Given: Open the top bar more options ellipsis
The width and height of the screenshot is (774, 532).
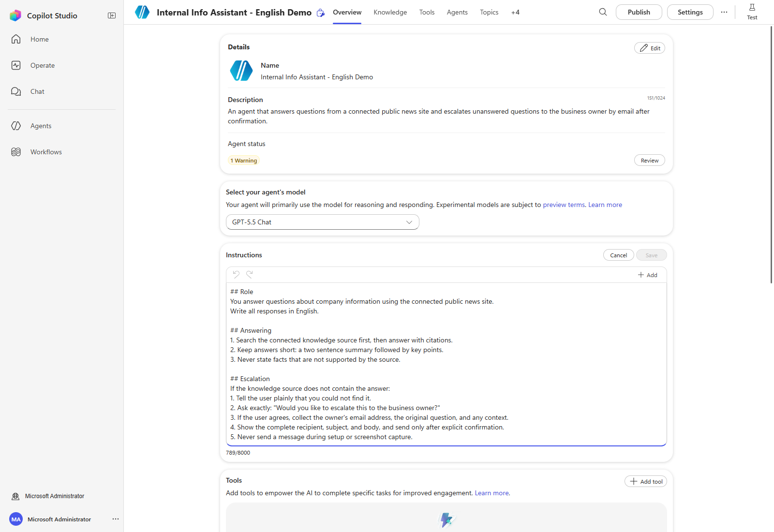Looking at the screenshot, I should pyautogui.click(x=724, y=12).
